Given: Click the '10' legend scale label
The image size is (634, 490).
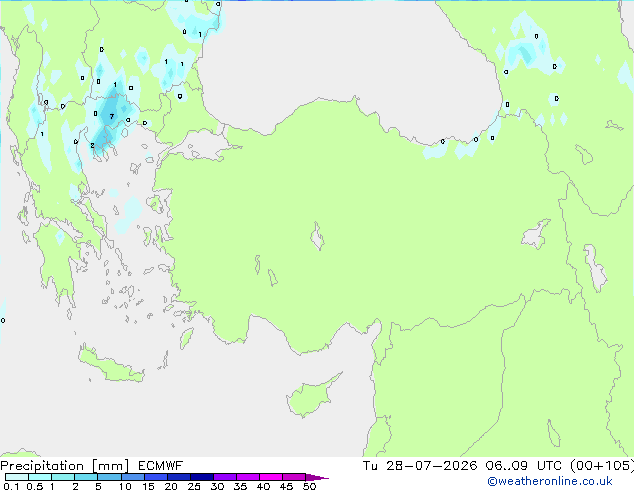Looking at the screenshot, I should coord(125,486).
